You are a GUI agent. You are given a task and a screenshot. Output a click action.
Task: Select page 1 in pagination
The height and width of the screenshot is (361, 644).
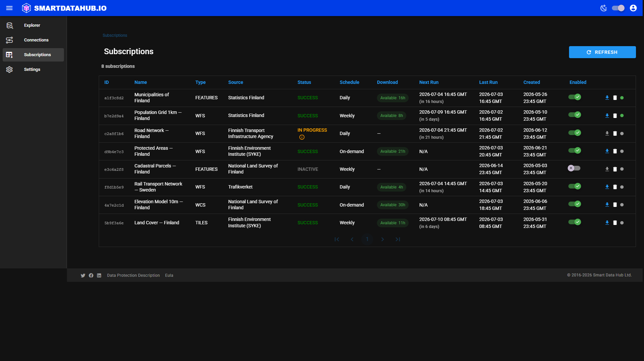tap(367, 239)
